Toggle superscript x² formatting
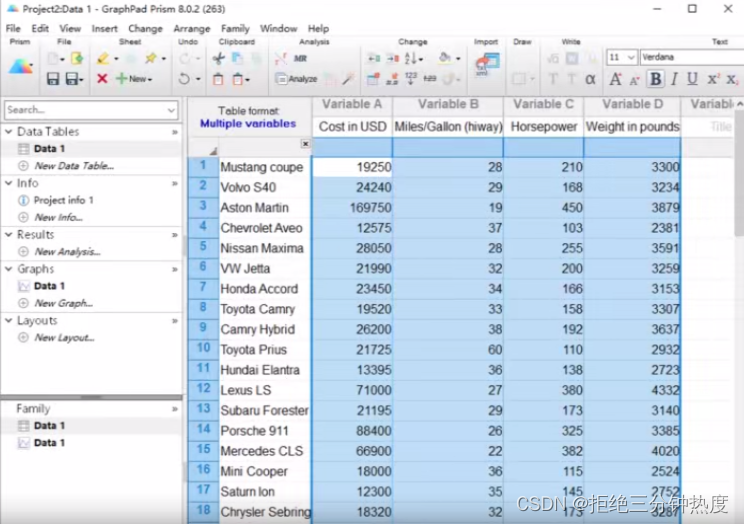 click(713, 79)
